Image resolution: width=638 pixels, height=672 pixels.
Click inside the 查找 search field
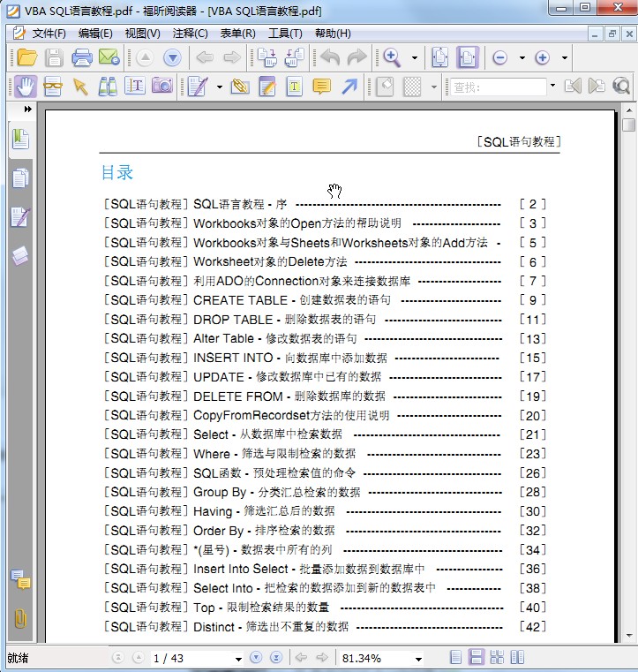tap(499, 87)
